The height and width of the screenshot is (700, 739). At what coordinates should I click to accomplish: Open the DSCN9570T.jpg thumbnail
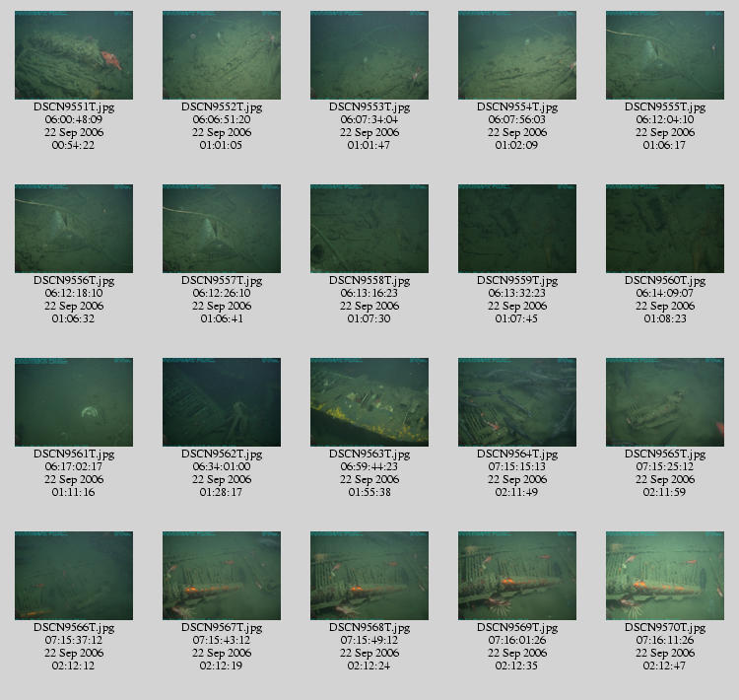tap(665, 576)
